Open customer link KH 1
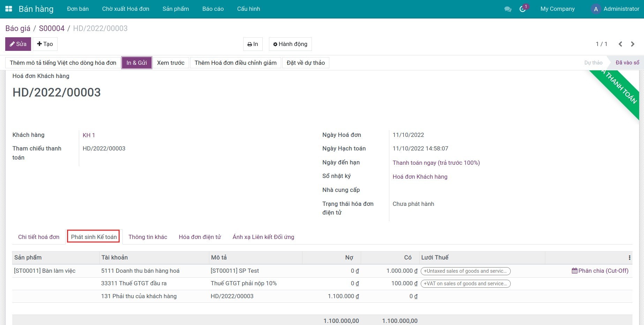644x325 pixels. pyautogui.click(x=89, y=135)
